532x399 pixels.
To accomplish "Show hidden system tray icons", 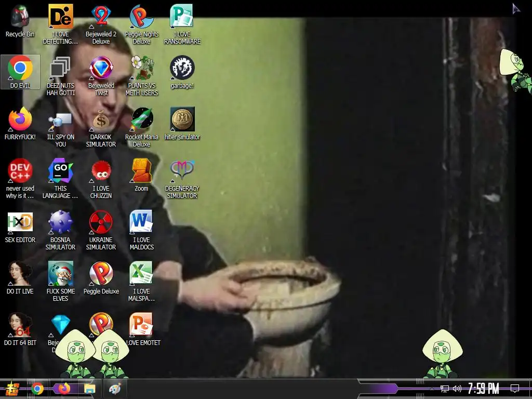I will coord(432,389).
